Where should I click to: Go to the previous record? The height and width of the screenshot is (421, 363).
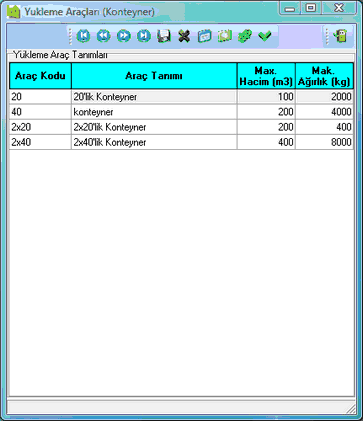pos(103,36)
